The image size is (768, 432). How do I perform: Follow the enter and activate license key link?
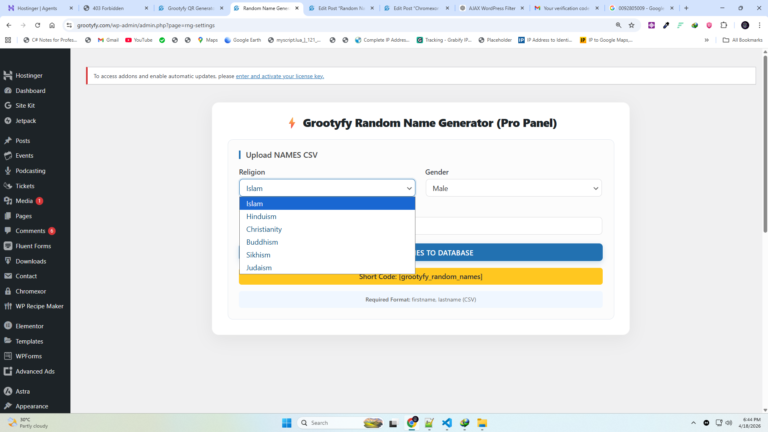[x=280, y=76]
